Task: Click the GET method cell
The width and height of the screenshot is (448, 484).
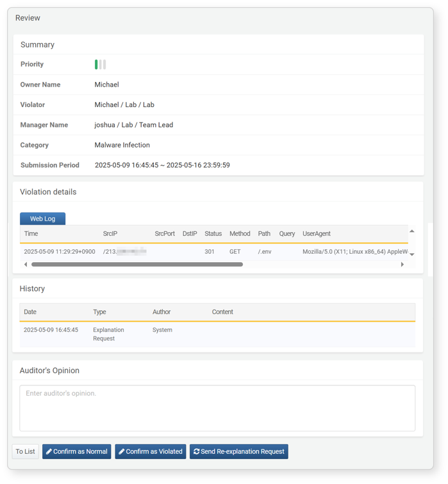Action: [235, 251]
